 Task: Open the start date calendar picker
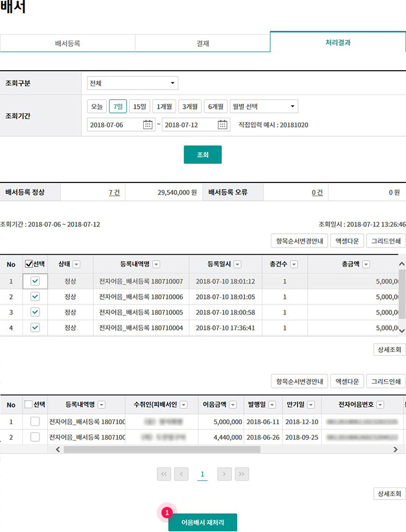pyautogui.click(x=148, y=124)
